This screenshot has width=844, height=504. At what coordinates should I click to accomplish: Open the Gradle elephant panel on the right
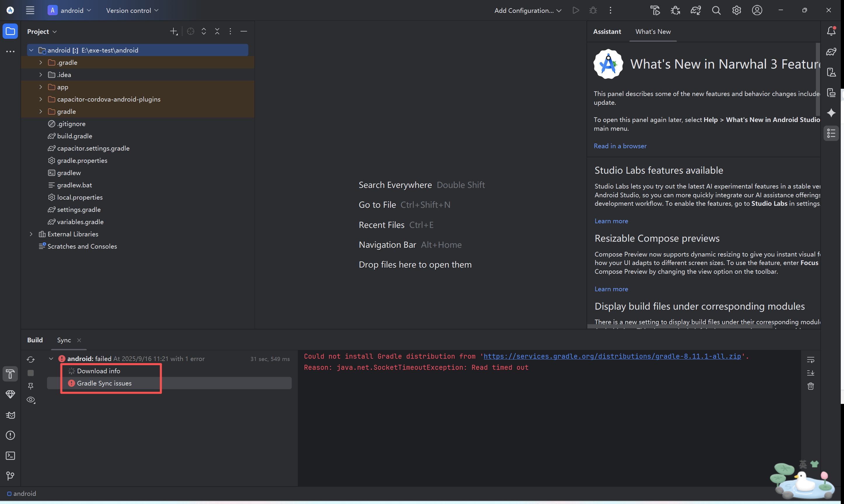[831, 52]
